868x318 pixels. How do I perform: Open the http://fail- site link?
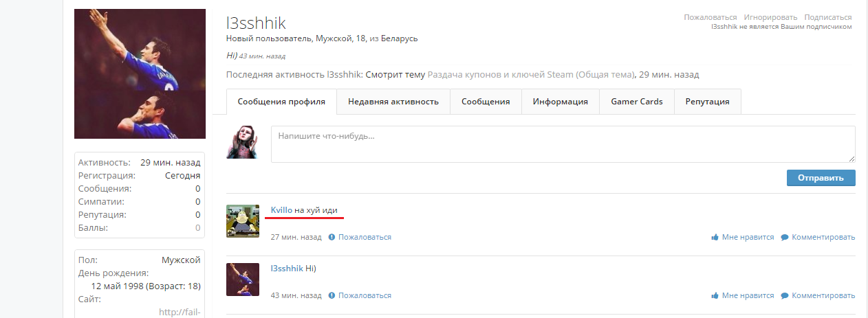[x=180, y=312]
